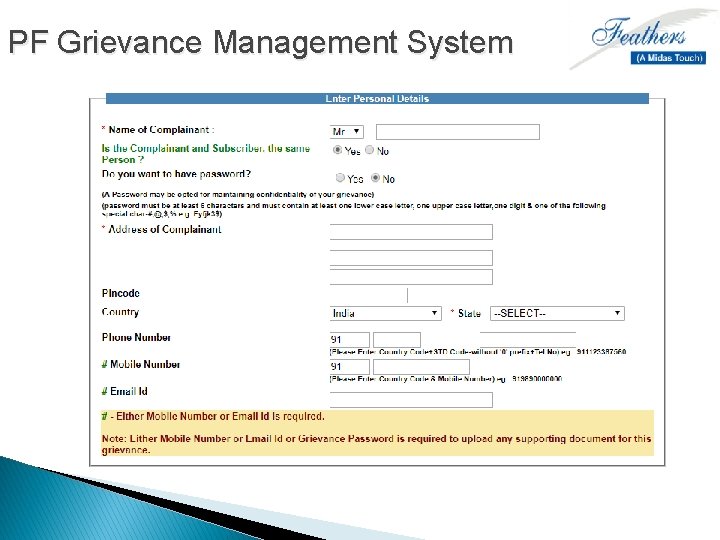Image resolution: width=720 pixels, height=540 pixels.
Task: Click phone telephone number field
Action: tap(528, 340)
